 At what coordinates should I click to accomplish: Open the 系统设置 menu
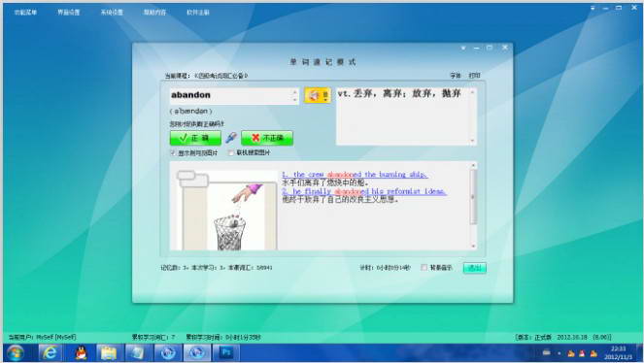pos(112,13)
